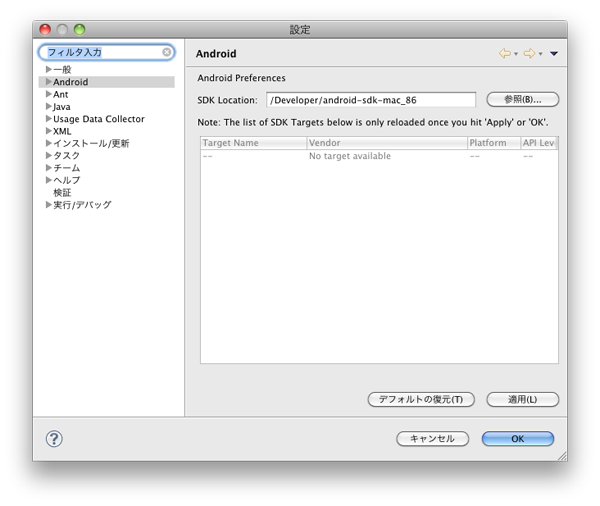
Task: Select the Android preferences category
Action: pos(71,82)
